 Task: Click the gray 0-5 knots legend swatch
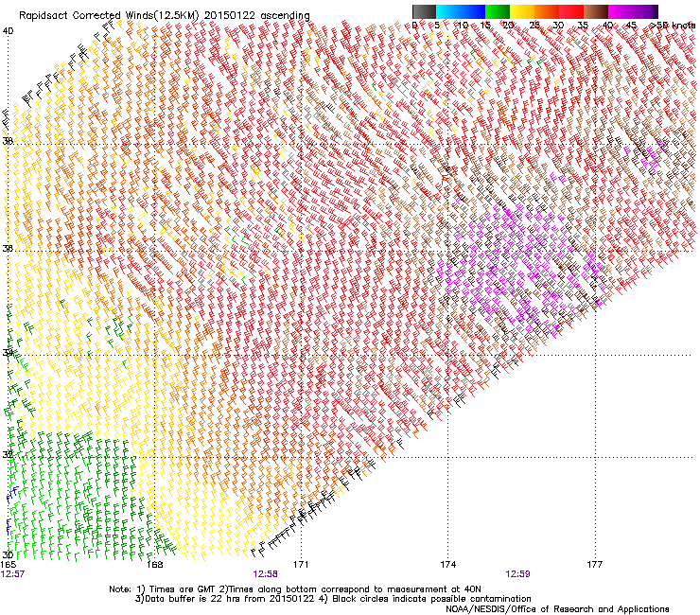(x=424, y=11)
